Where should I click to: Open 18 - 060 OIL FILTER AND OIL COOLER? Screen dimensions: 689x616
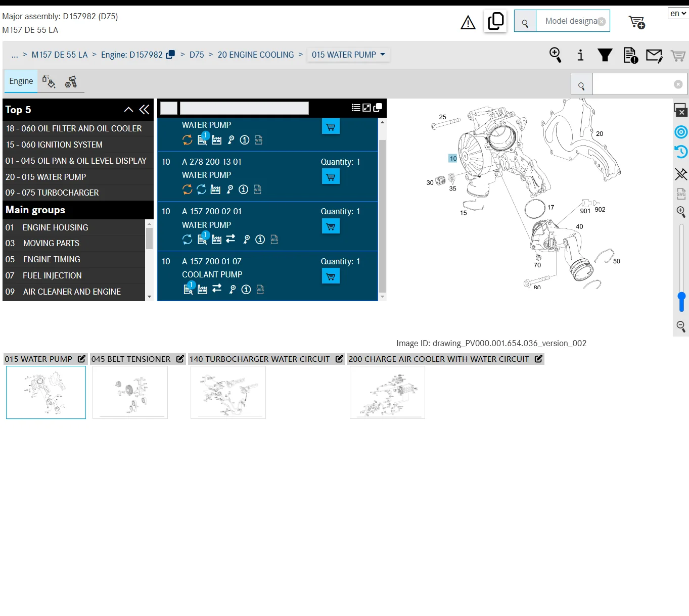click(x=78, y=128)
